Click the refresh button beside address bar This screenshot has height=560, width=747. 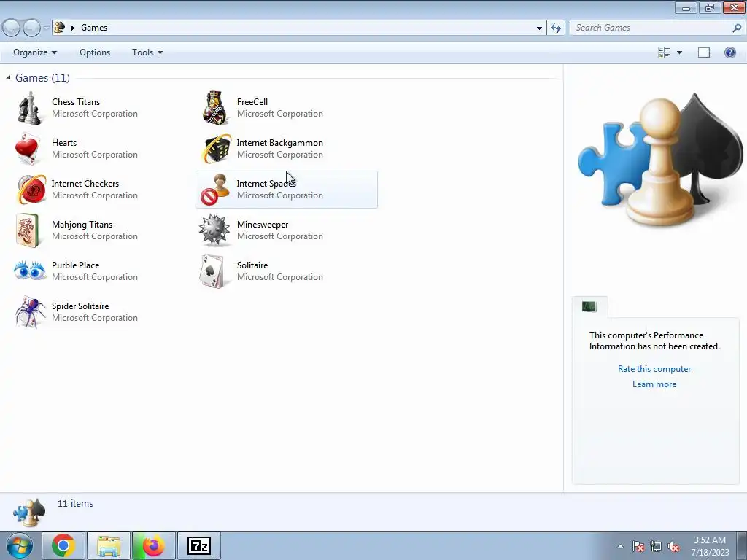tap(556, 28)
